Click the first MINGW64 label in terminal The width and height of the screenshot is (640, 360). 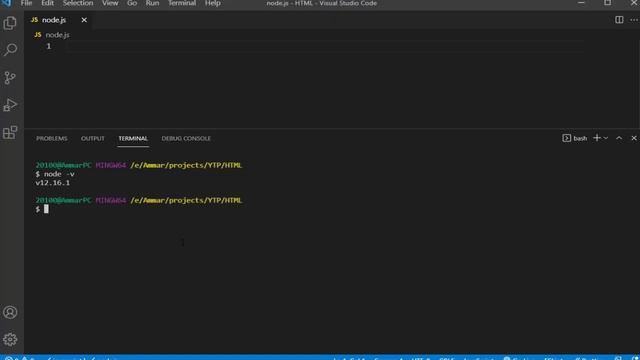coord(111,165)
